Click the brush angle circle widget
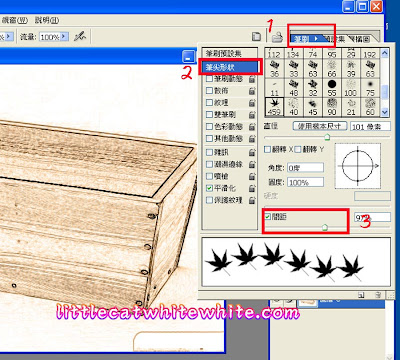400x360 pixels. [358, 166]
